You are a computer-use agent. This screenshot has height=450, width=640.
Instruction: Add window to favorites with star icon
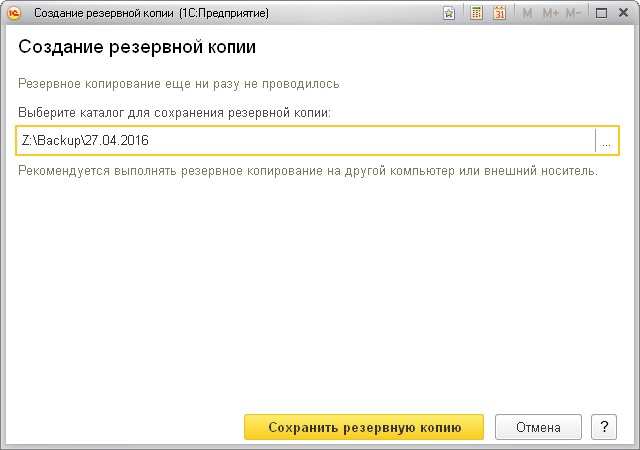pyautogui.click(x=449, y=14)
